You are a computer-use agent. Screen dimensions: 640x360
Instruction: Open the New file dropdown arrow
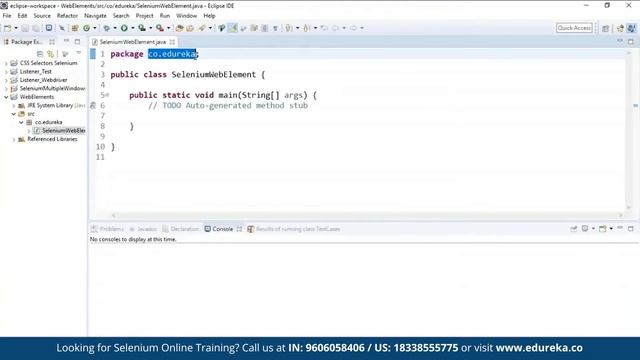16,28
